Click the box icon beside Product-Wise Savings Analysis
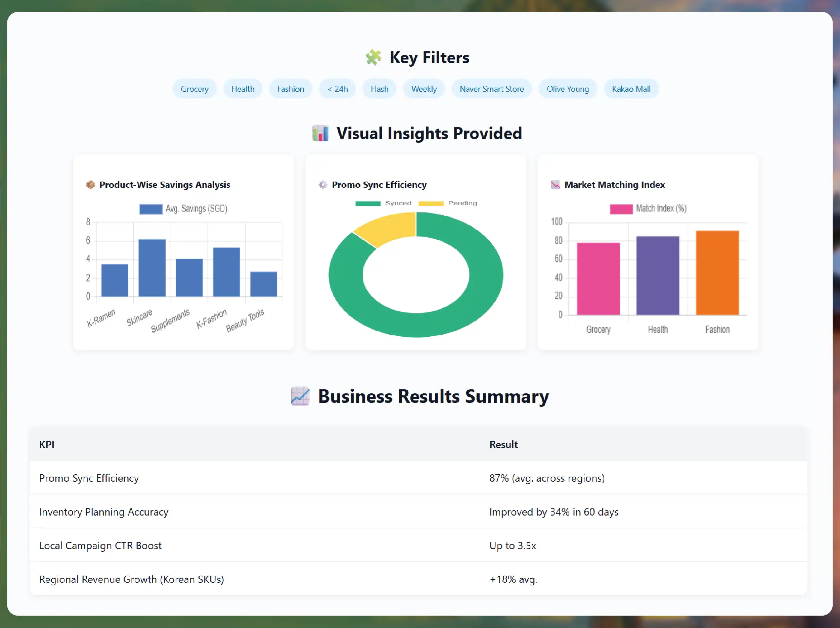840x628 pixels. (x=90, y=185)
